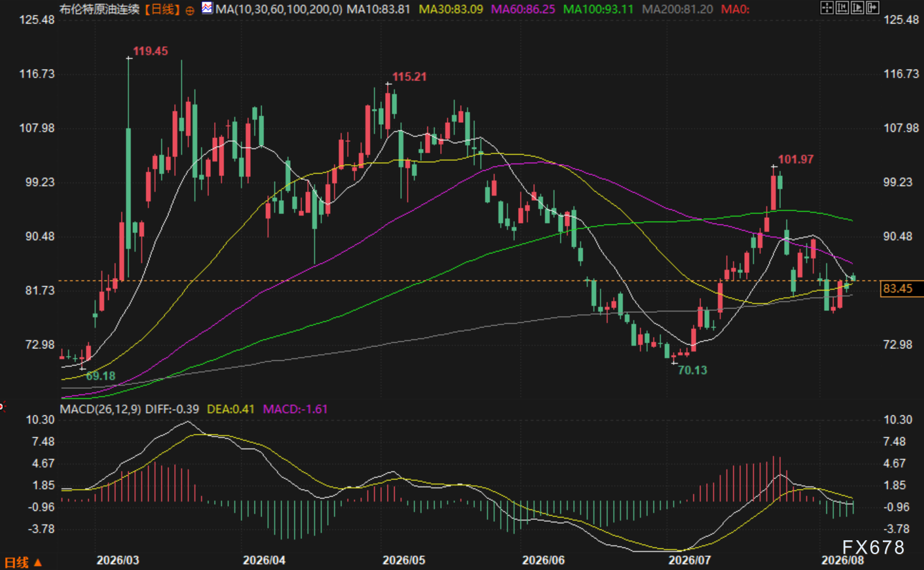Select the MA100:93.11 legend value
This screenshot has width=924, height=570.
[x=598, y=9]
